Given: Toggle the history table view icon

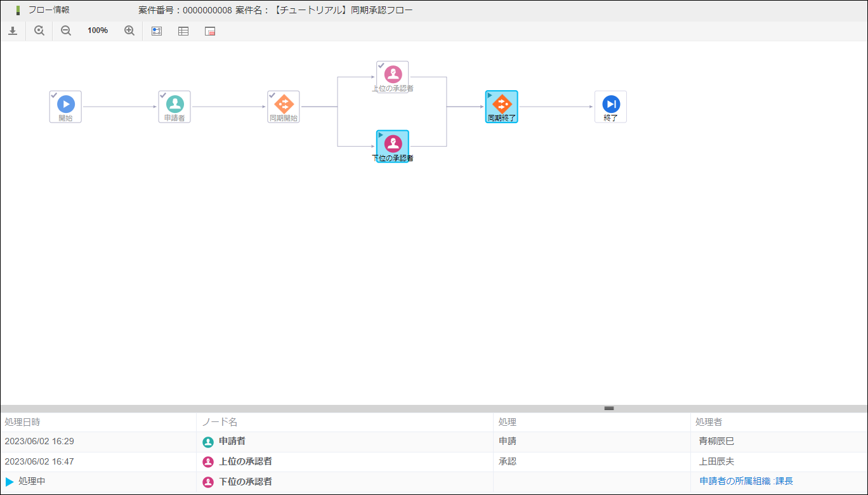Looking at the screenshot, I should [183, 30].
